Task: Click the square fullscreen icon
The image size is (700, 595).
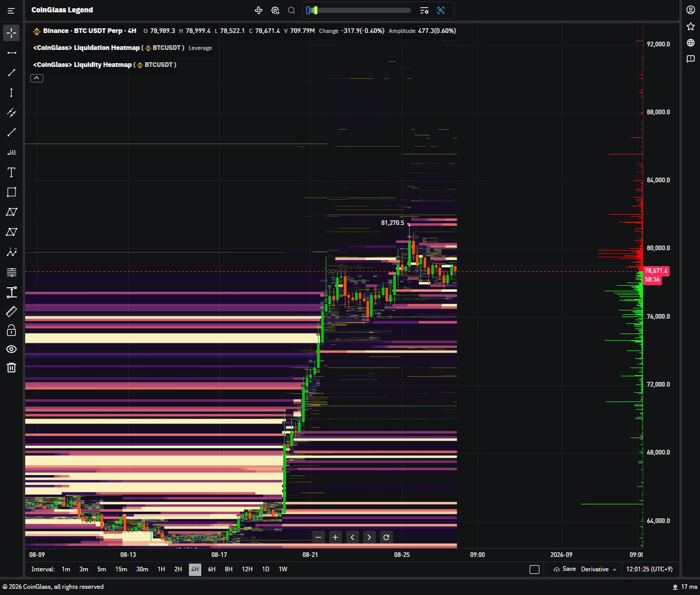Action: pos(535,569)
